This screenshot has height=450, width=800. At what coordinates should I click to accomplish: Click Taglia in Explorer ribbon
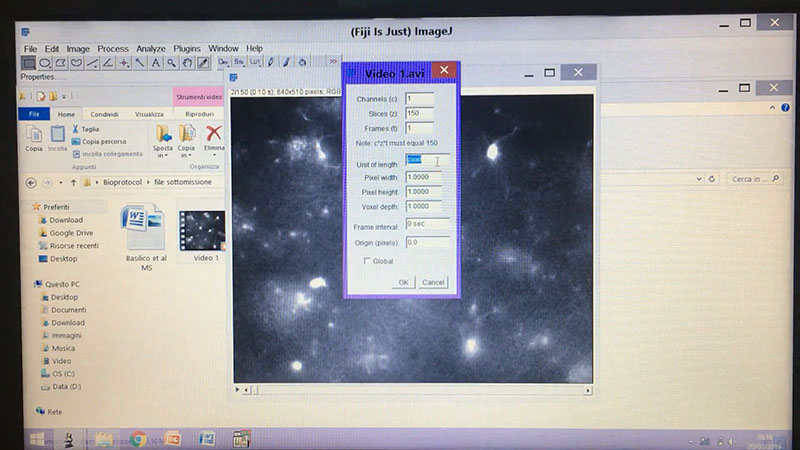(85, 129)
